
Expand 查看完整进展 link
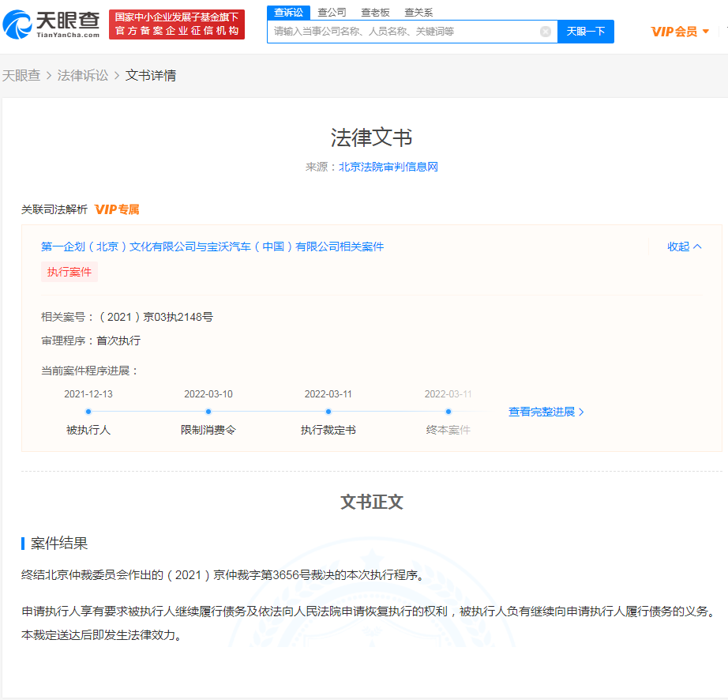click(546, 412)
